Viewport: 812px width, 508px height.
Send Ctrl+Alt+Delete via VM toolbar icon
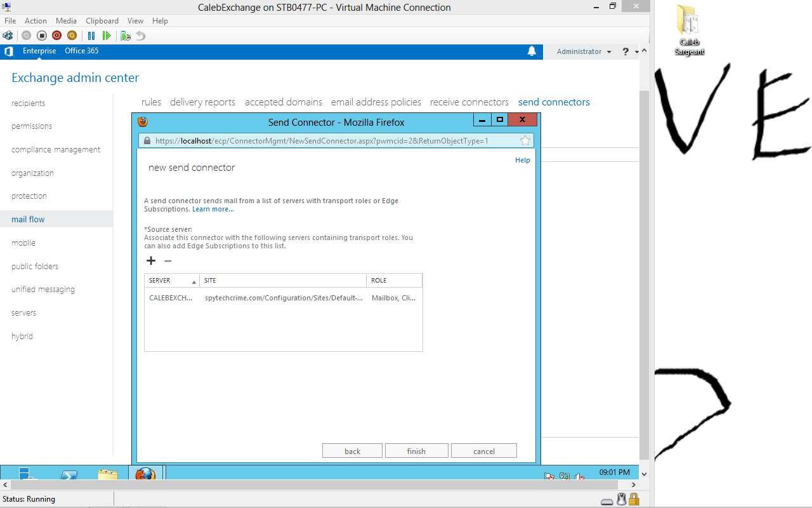[8, 36]
